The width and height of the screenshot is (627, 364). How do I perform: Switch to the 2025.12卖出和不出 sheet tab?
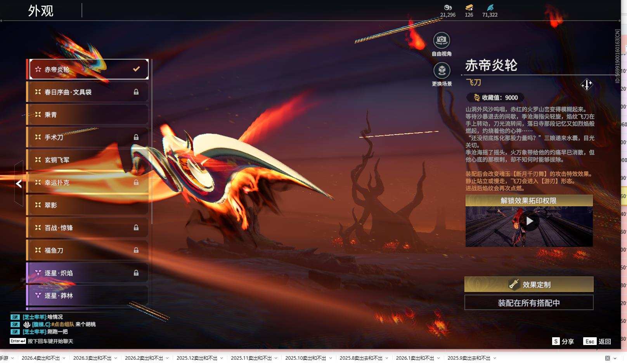tap(197, 358)
